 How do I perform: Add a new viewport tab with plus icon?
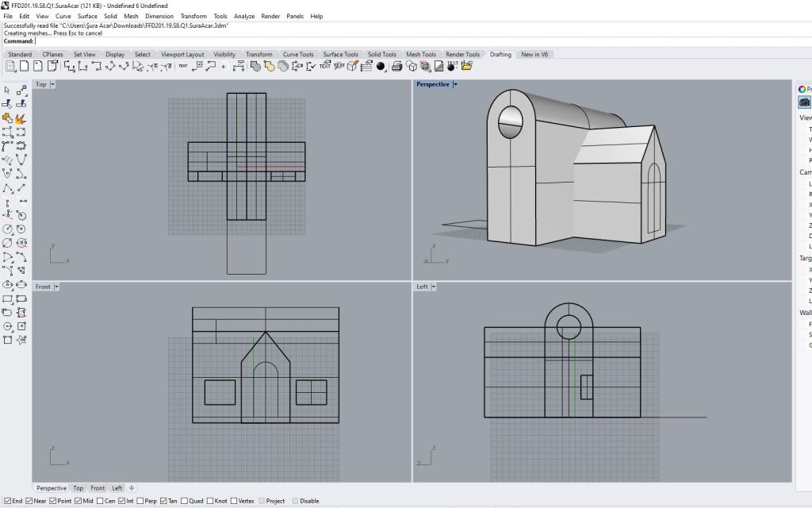[132, 488]
